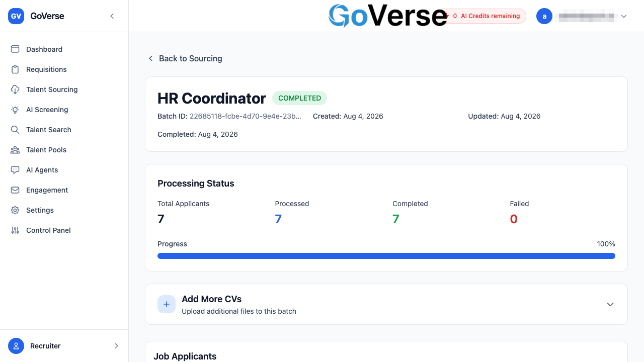This screenshot has height=362, width=644.
Task: Click the AI Screening lightbulb icon
Action: pos(15,110)
